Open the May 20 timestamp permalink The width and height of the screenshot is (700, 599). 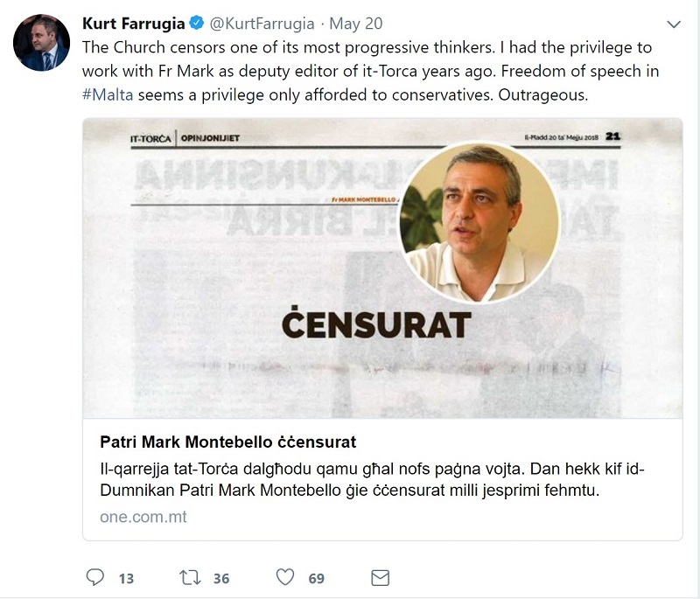[354, 23]
